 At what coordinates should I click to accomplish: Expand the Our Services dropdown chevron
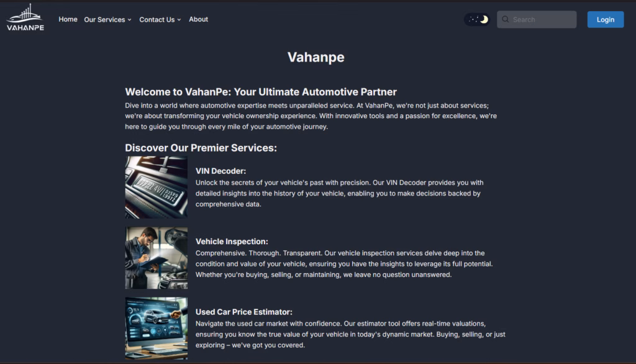click(x=129, y=19)
